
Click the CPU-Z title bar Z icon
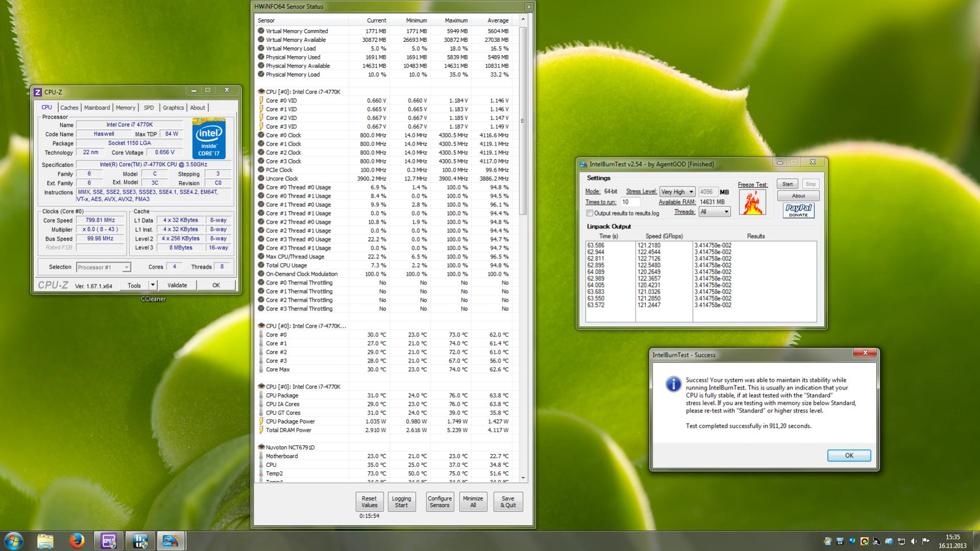point(37,92)
